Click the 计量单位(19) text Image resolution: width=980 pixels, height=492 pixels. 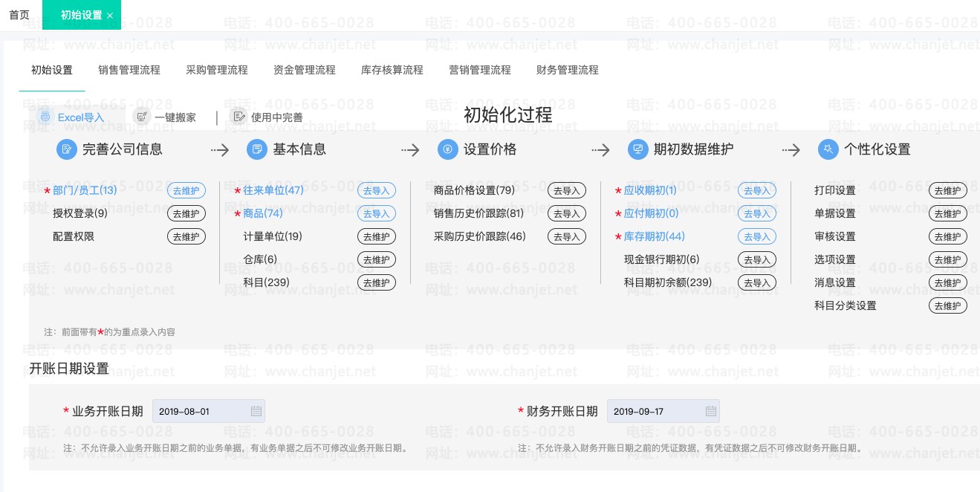tap(273, 236)
